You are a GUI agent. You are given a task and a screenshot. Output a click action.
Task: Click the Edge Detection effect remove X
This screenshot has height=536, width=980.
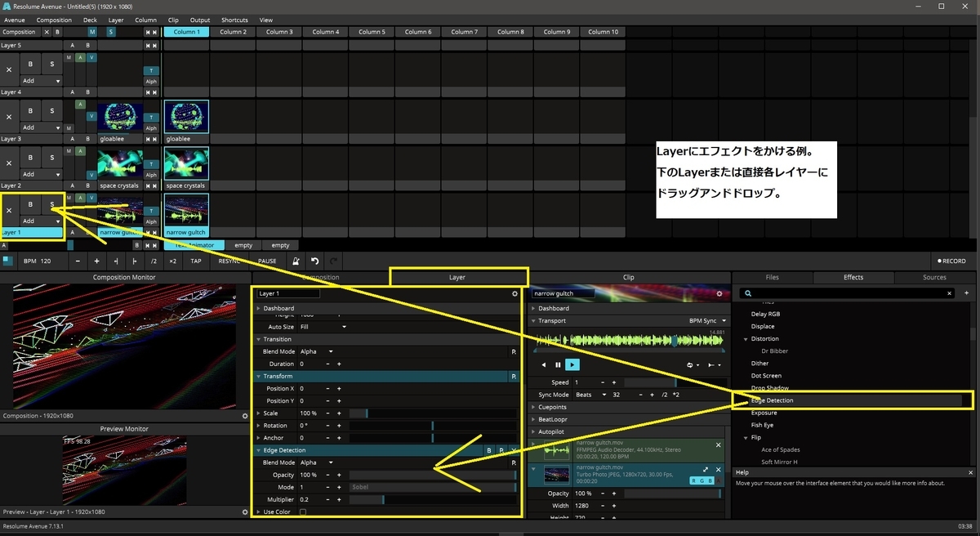coord(513,450)
